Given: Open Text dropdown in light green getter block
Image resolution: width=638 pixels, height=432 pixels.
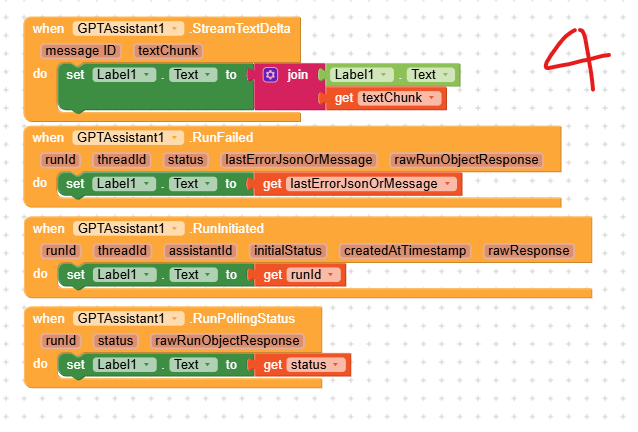Looking at the screenshot, I should pos(431,75).
